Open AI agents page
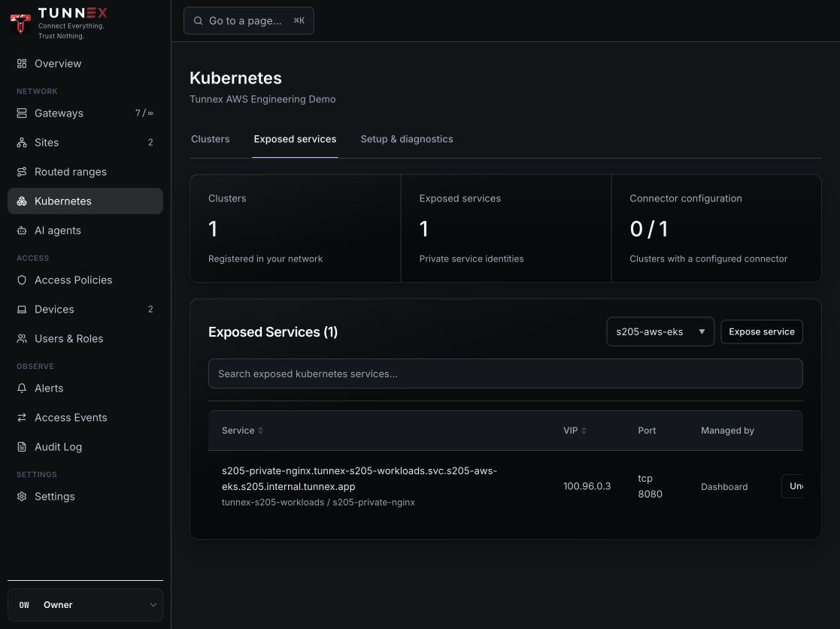This screenshot has width=840, height=629. [x=85, y=231]
